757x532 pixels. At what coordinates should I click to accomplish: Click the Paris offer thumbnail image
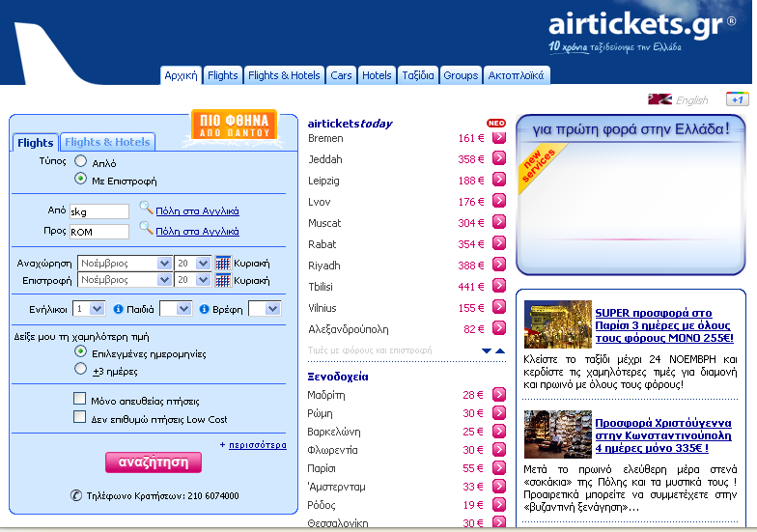pyautogui.click(x=558, y=324)
